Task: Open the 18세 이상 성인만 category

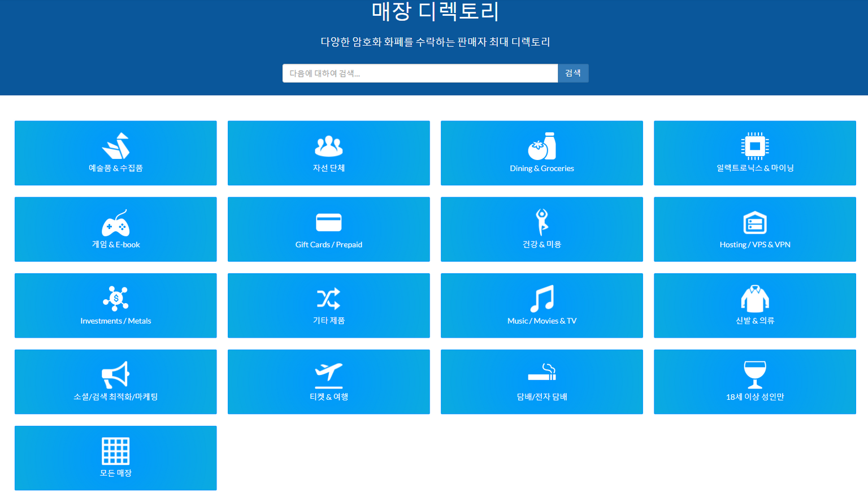Action: (755, 382)
